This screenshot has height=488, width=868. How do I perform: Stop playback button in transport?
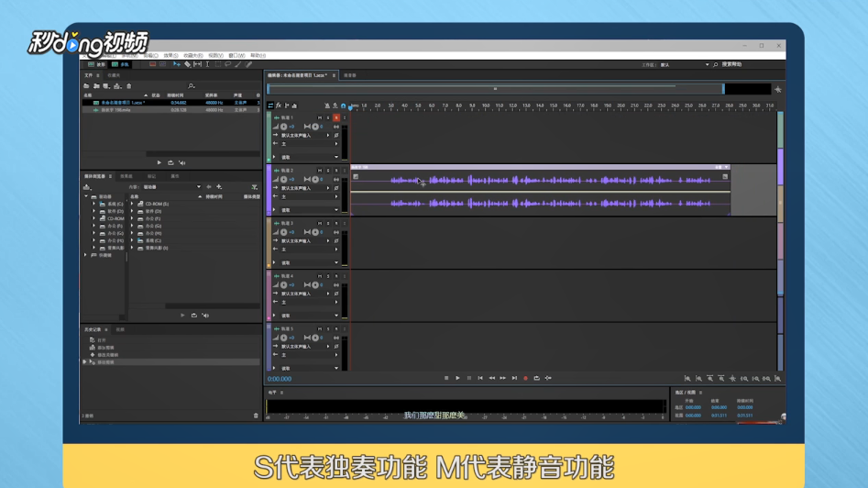(x=446, y=378)
